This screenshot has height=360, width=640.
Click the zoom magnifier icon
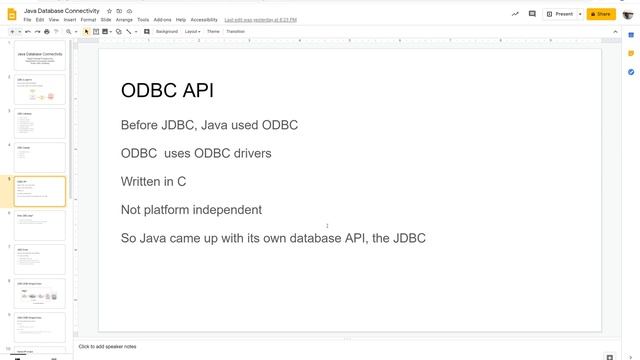(69, 31)
